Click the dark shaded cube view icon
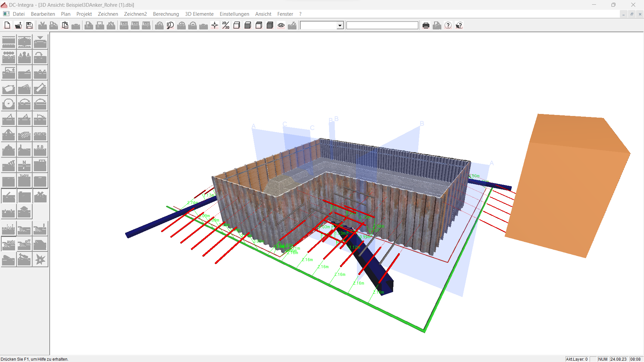Image resolution: width=644 pixels, height=362 pixels. (x=270, y=25)
